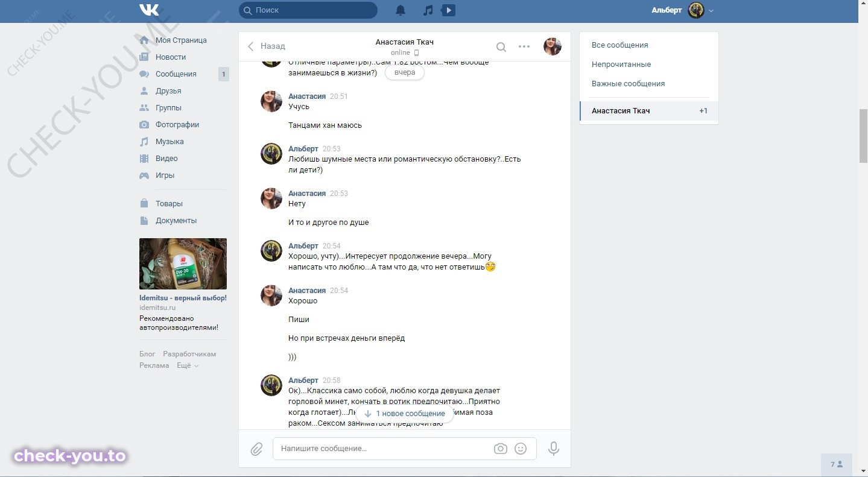Click the document icon beside Документы

pyautogui.click(x=144, y=221)
